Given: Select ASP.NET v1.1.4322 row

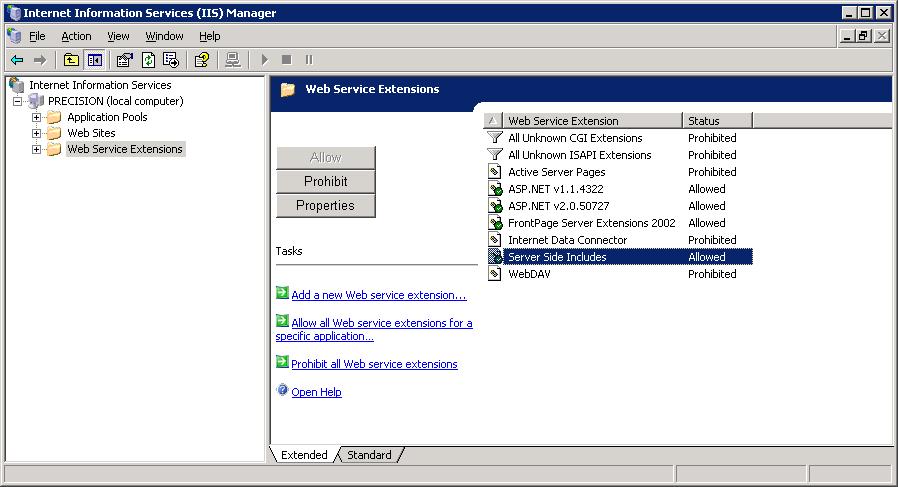Looking at the screenshot, I should [x=619, y=189].
